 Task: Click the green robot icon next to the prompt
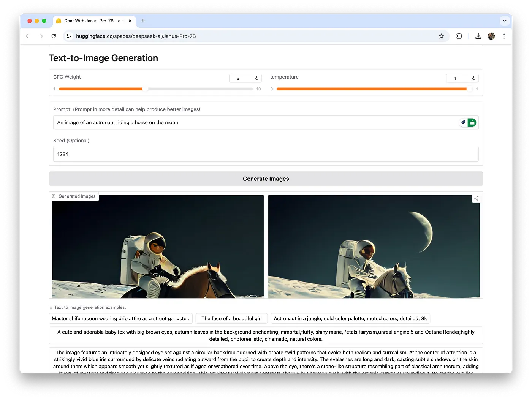pyautogui.click(x=472, y=123)
